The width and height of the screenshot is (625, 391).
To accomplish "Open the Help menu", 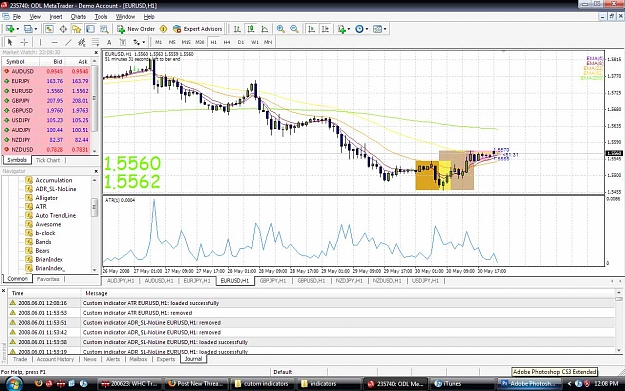I will pos(149,17).
